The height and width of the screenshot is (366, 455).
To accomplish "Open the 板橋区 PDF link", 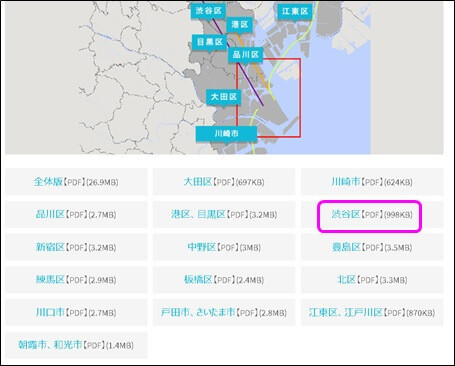I will tap(224, 280).
